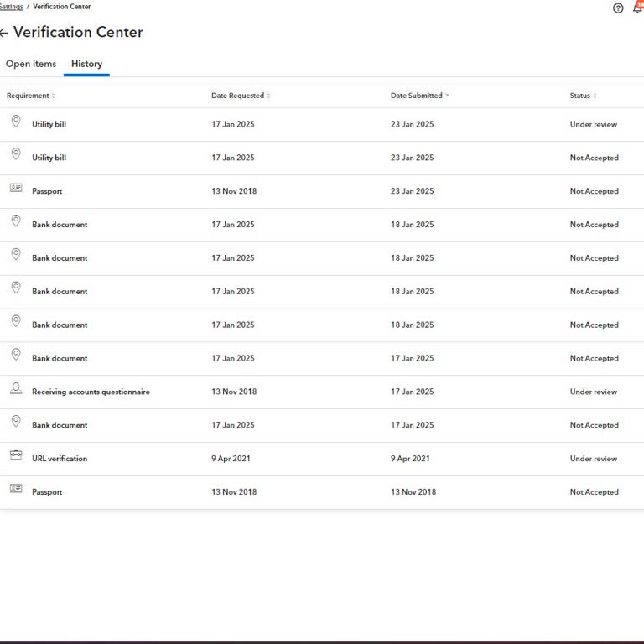
Task: Click Verification Center breadcrumb text
Action: tap(62, 7)
